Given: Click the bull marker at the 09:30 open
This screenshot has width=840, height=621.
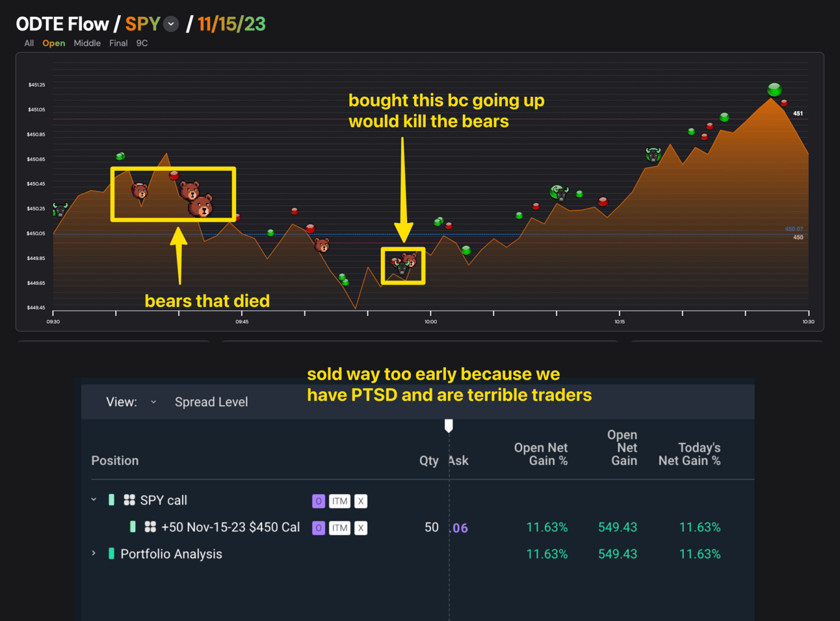Looking at the screenshot, I should click(60, 209).
